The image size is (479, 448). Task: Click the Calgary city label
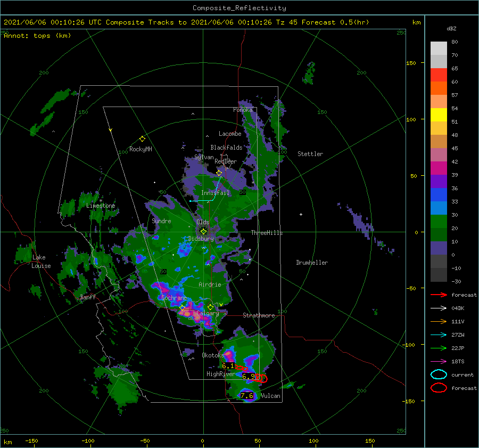click(x=208, y=313)
